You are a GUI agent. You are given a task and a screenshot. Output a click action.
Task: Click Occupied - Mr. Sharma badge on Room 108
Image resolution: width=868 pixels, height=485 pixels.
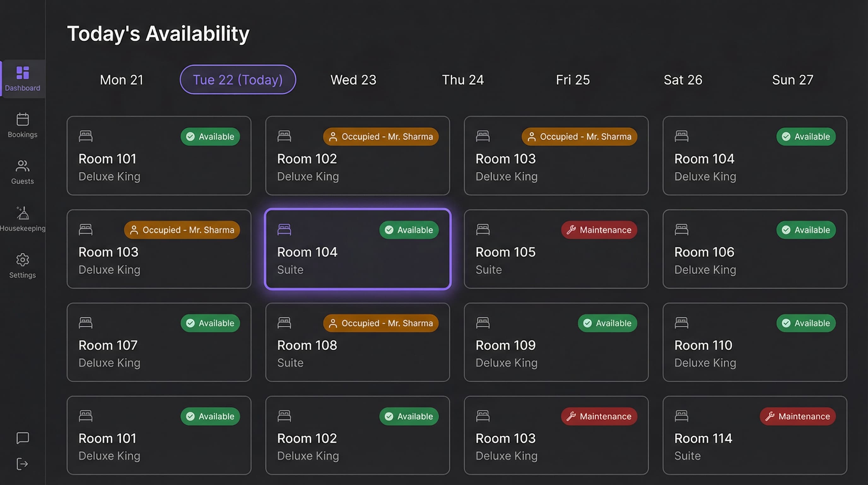380,323
